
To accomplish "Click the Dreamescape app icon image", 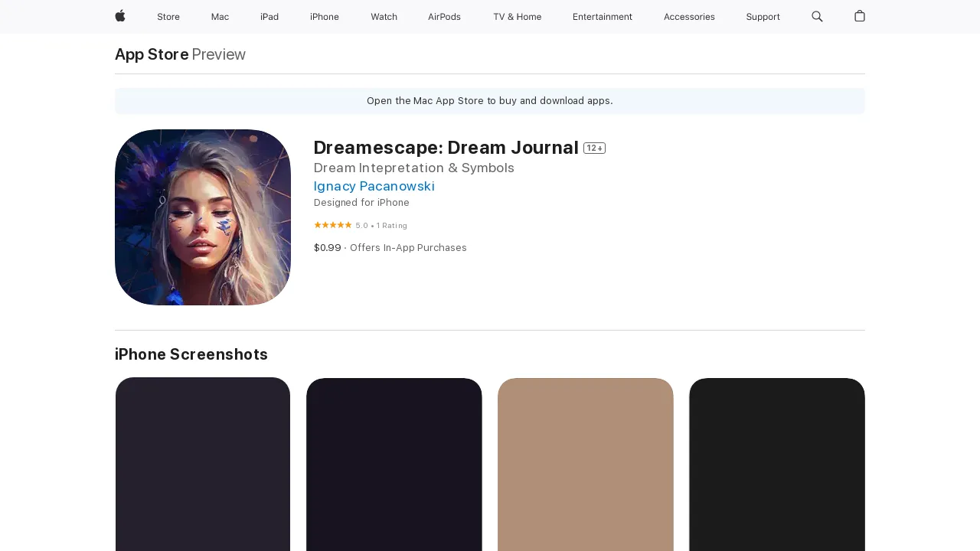I will click(x=203, y=217).
